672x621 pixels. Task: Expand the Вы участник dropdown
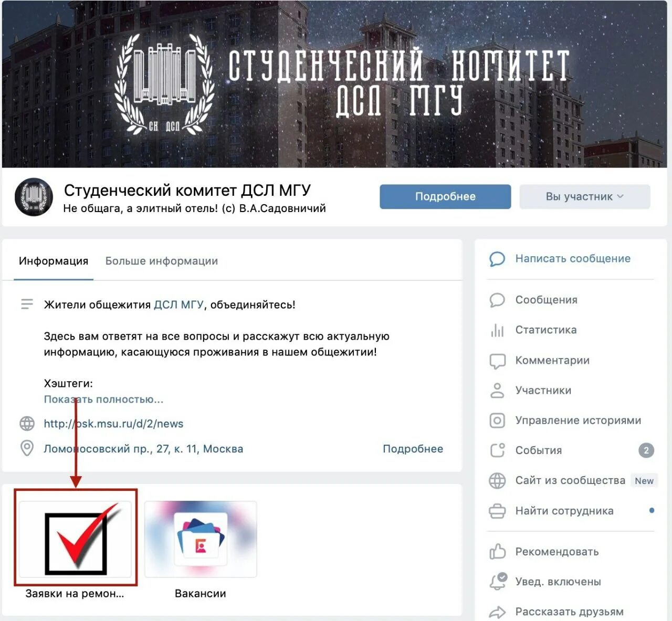(585, 197)
